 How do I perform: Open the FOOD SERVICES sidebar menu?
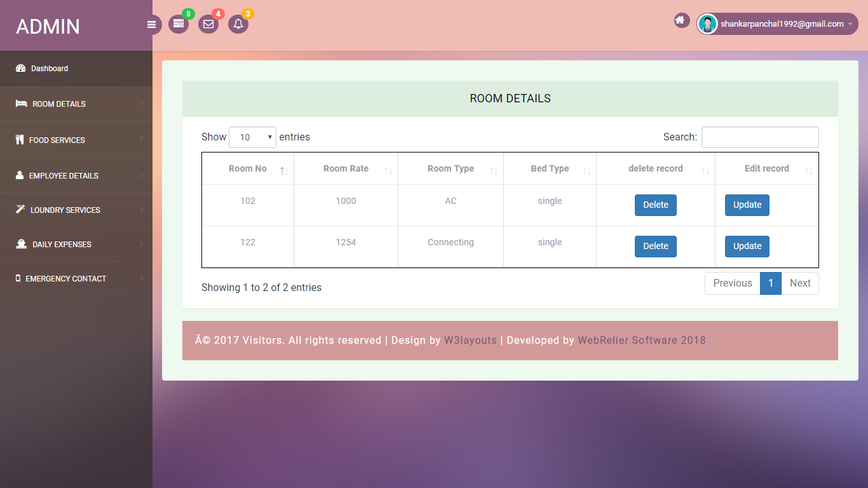[x=76, y=140]
